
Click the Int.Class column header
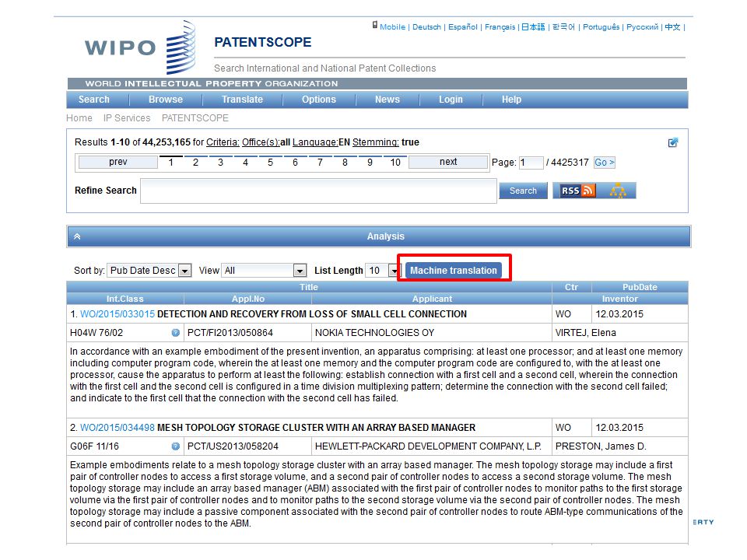tap(124, 299)
